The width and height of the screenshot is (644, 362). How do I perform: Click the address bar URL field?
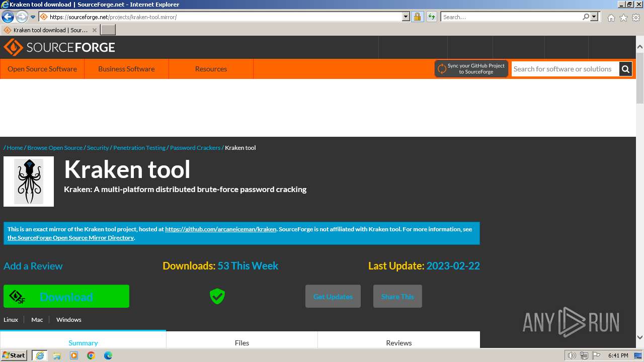point(225,17)
